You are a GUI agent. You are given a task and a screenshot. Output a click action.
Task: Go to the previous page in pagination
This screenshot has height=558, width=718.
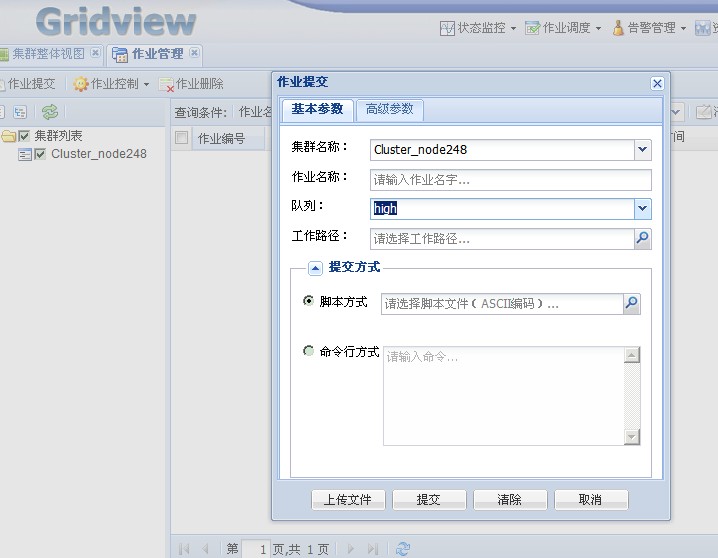coord(205,548)
